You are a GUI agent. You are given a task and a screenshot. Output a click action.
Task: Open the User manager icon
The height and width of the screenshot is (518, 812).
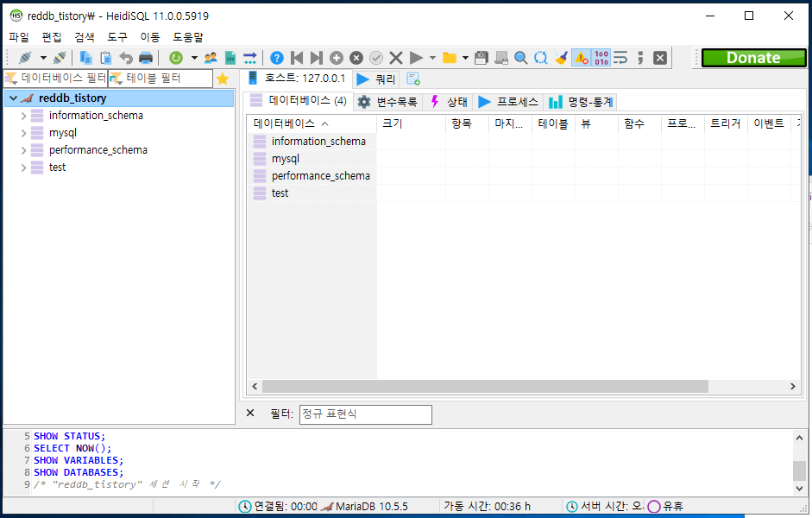tap(211, 58)
